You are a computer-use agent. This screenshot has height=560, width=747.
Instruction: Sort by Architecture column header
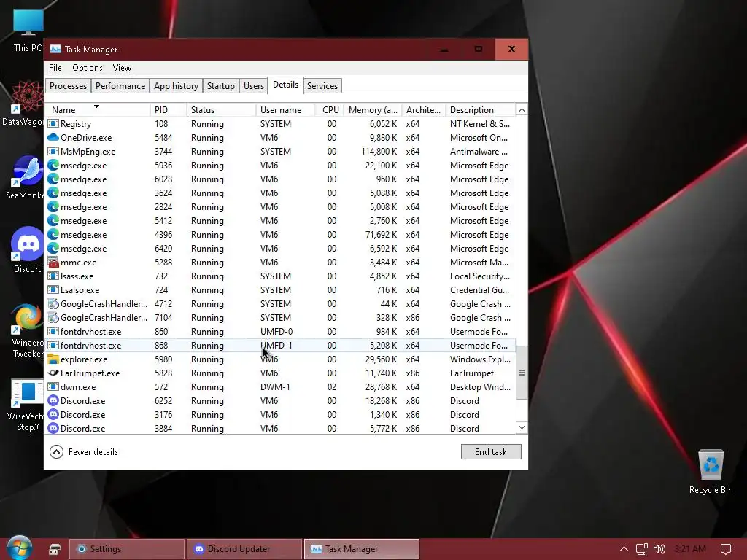[x=424, y=110]
